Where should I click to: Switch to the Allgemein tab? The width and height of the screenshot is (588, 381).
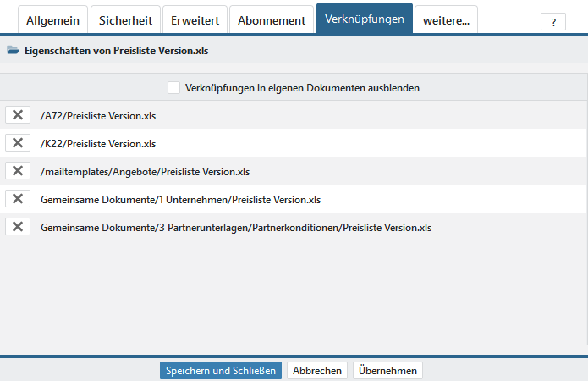click(x=52, y=19)
